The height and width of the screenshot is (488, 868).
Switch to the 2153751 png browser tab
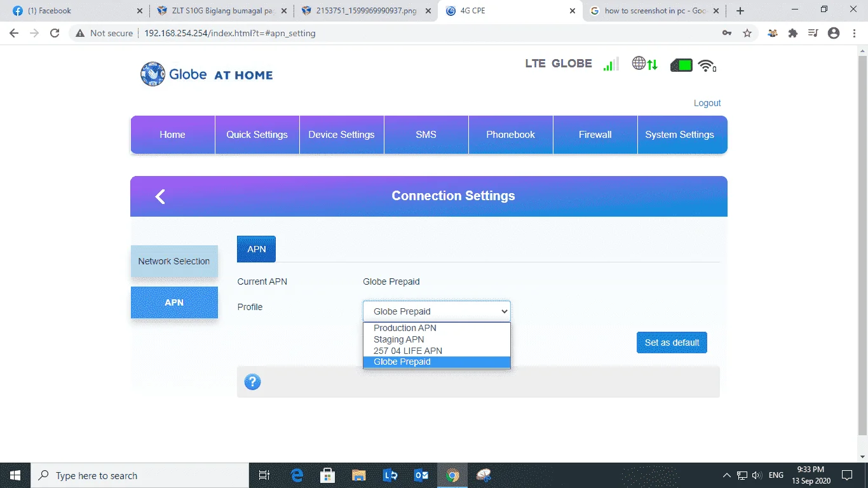(x=366, y=11)
